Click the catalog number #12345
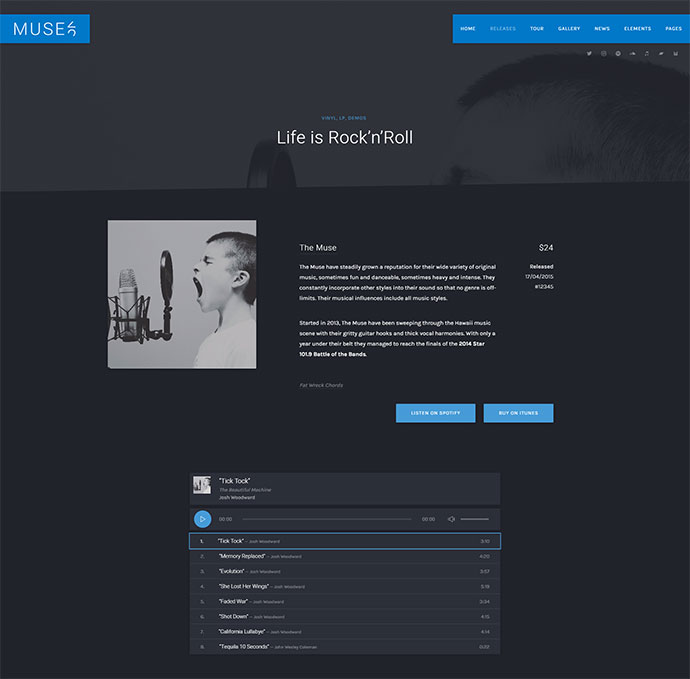This screenshot has height=679, width=690. point(544,287)
